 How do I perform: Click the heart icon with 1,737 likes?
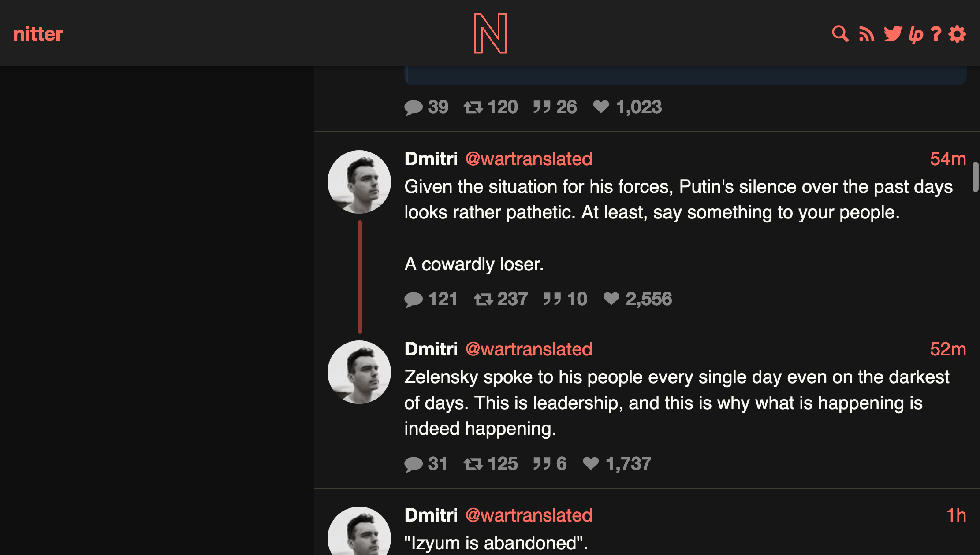[591, 463]
